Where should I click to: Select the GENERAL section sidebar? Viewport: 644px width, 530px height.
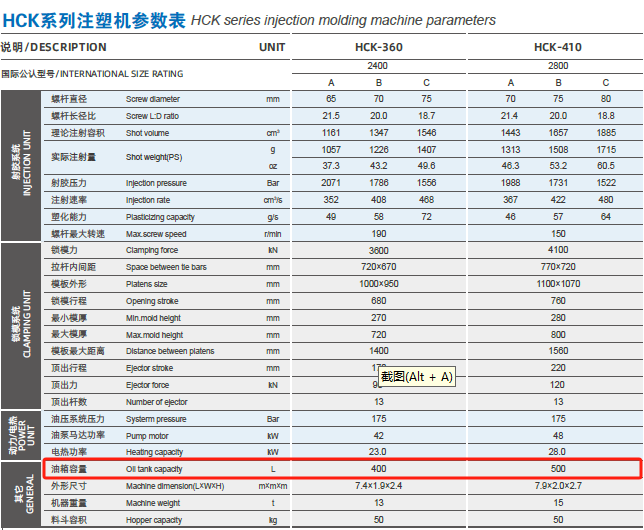tap(21, 494)
